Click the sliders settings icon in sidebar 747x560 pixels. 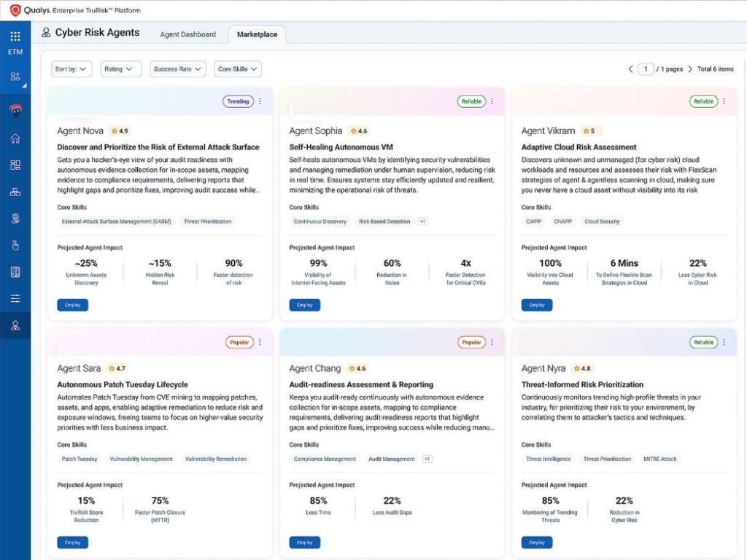pyautogui.click(x=15, y=299)
